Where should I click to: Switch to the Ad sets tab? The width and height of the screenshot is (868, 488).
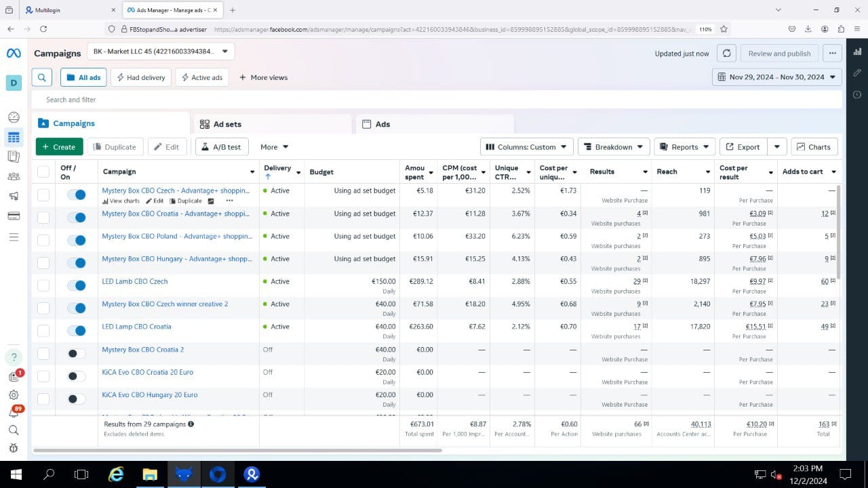pyautogui.click(x=227, y=124)
